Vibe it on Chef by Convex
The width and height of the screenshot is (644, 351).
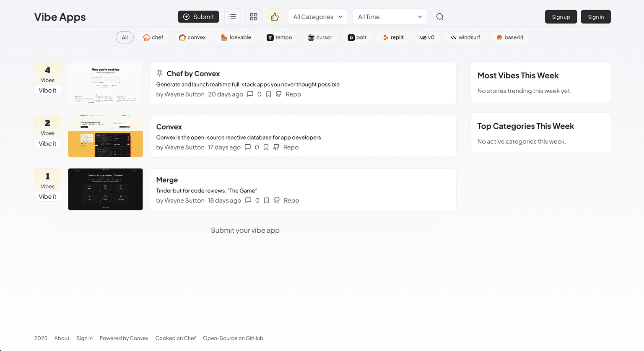click(x=47, y=90)
